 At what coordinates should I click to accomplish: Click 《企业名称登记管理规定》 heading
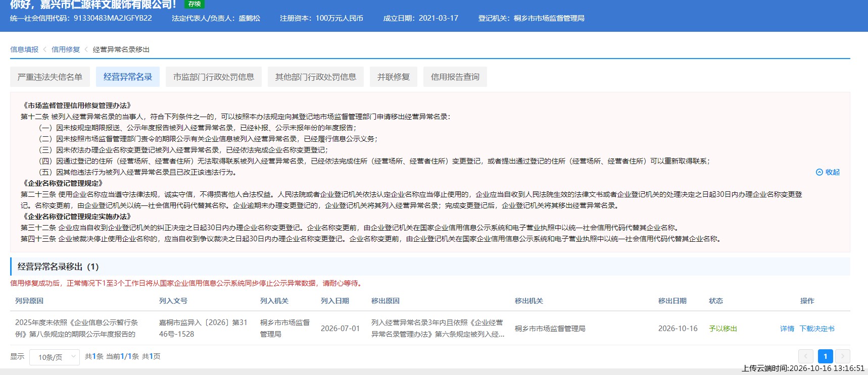pyautogui.click(x=63, y=183)
